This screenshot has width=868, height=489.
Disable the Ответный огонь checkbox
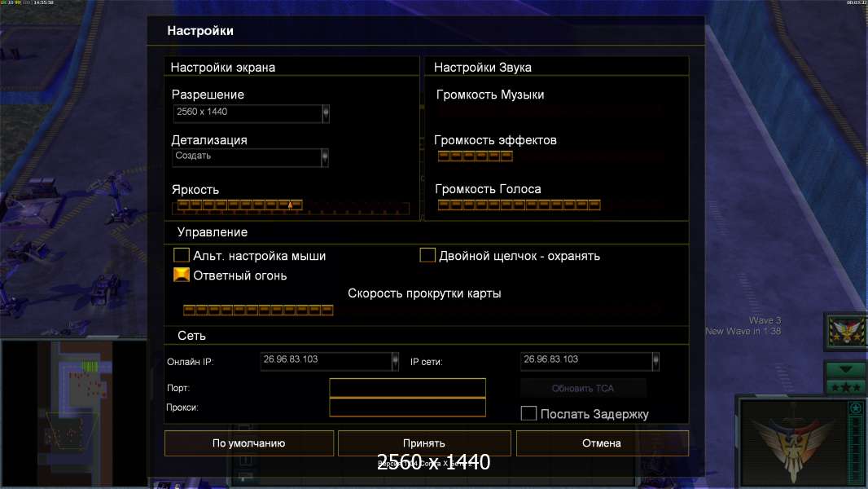click(x=182, y=275)
